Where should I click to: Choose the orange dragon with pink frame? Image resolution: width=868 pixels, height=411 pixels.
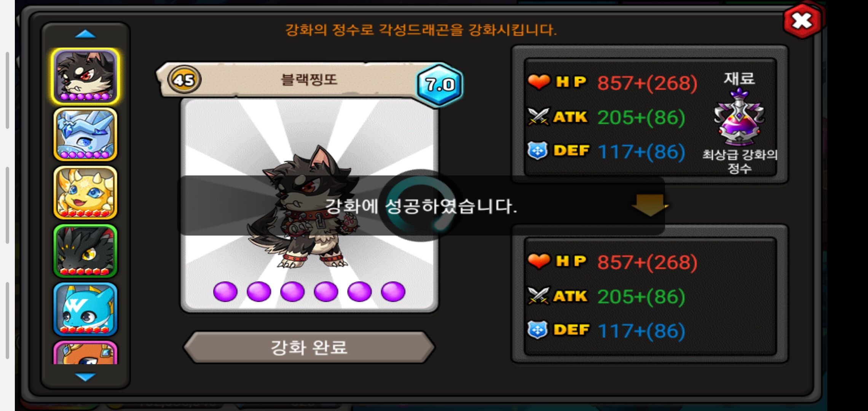[x=85, y=353]
